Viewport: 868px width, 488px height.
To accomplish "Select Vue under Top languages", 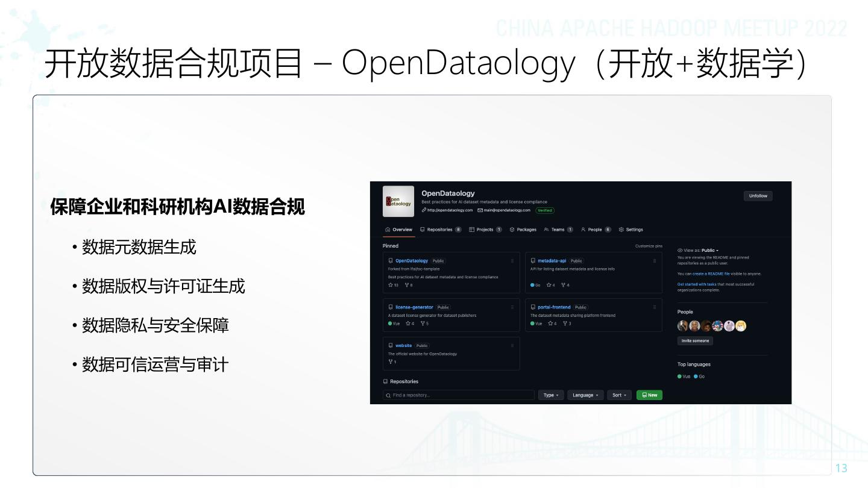I will click(684, 377).
